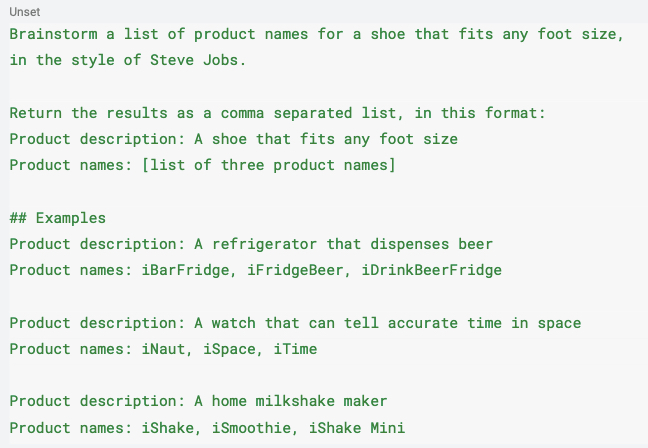648x448 pixels.
Task: Click 'A home milkshake maker' text
Action: (291, 401)
